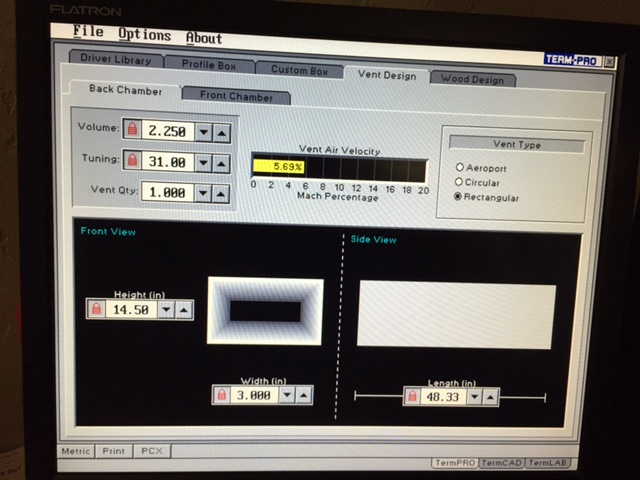Increase Length with the up arrow
This screenshot has width=640, height=480.
(x=491, y=397)
